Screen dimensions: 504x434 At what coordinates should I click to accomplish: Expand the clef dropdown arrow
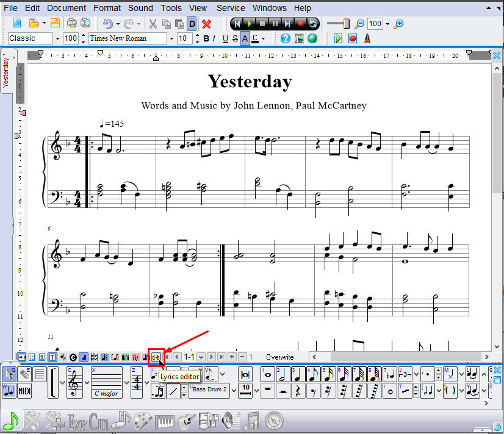click(87, 383)
